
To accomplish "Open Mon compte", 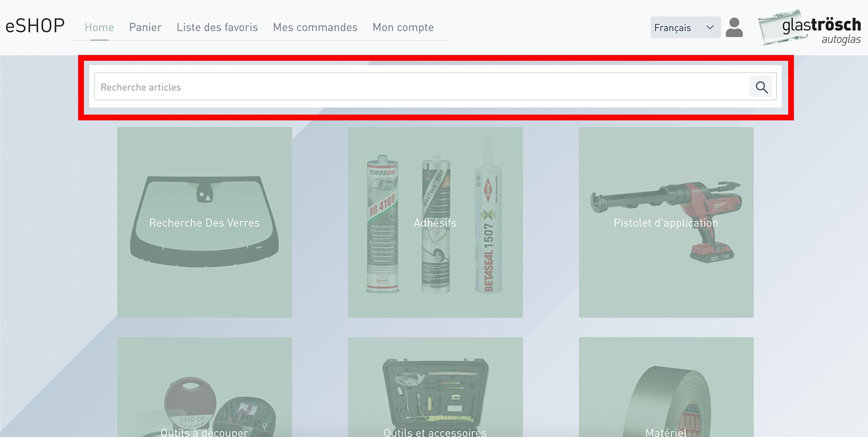I will pos(403,27).
